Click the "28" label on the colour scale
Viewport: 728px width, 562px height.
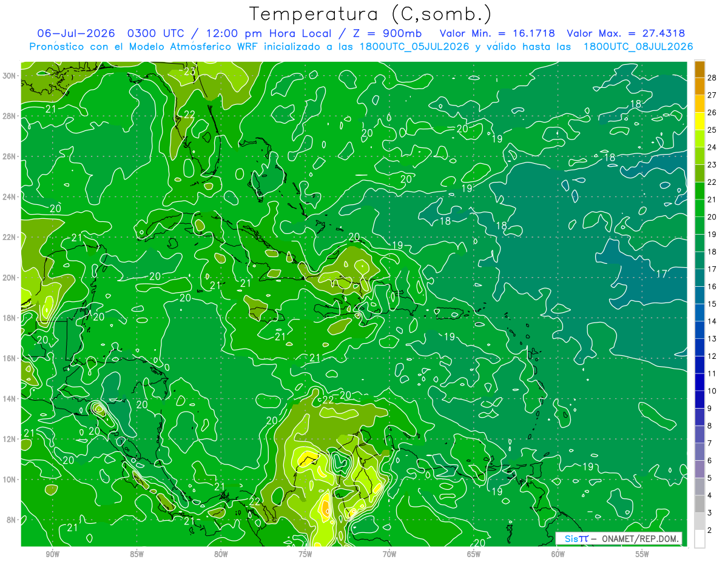coord(712,78)
